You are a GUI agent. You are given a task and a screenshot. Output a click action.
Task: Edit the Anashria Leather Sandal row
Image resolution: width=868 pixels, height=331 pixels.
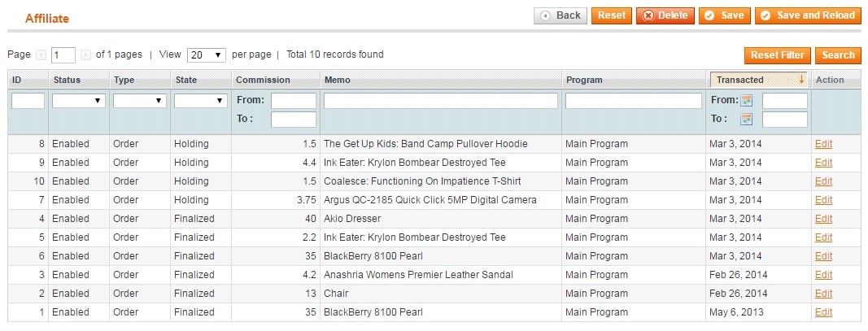point(823,275)
